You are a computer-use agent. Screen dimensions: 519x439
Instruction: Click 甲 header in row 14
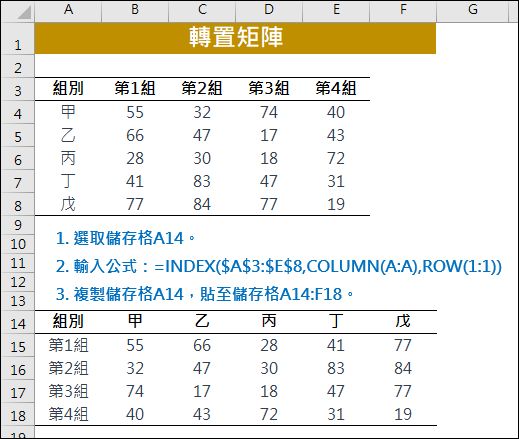click(x=135, y=322)
